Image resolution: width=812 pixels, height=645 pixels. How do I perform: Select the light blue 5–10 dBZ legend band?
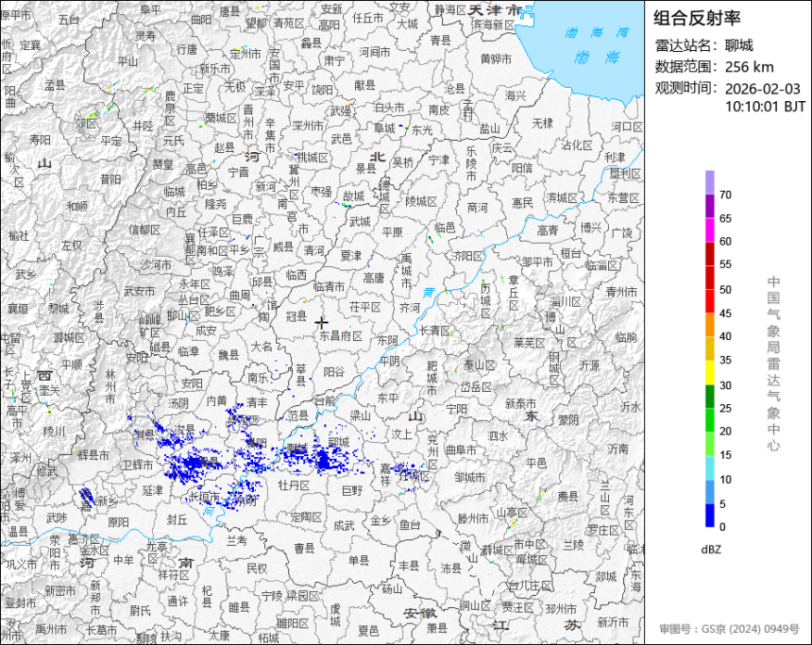(x=709, y=492)
